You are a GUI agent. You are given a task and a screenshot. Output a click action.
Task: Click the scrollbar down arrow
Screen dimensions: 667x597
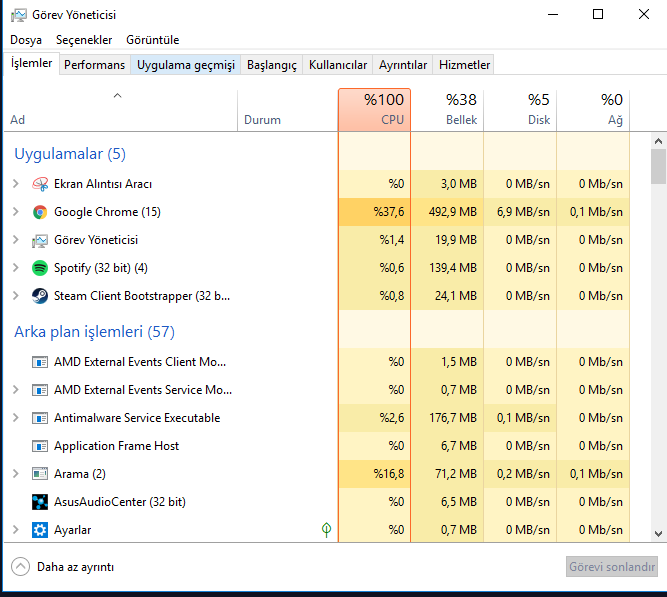[658, 534]
